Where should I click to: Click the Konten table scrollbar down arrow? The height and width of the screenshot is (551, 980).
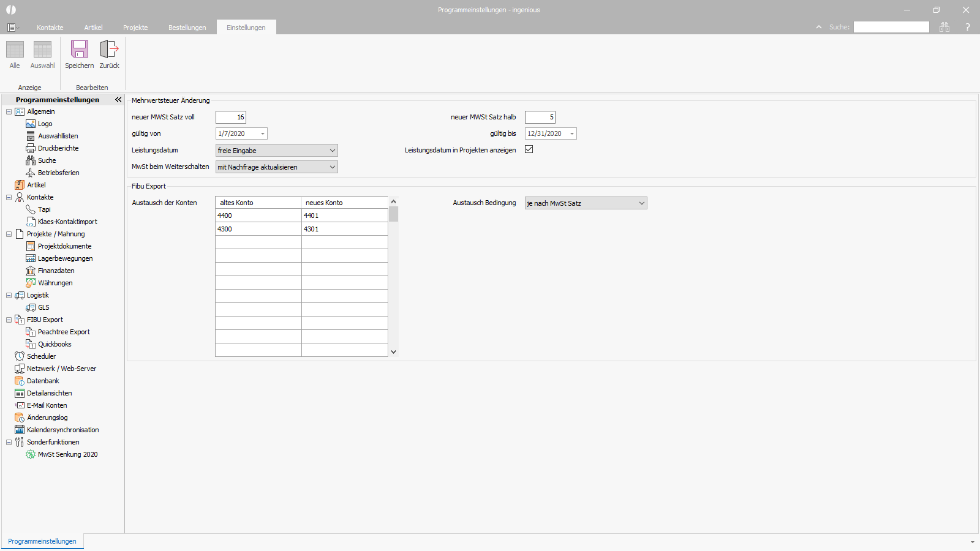394,352
